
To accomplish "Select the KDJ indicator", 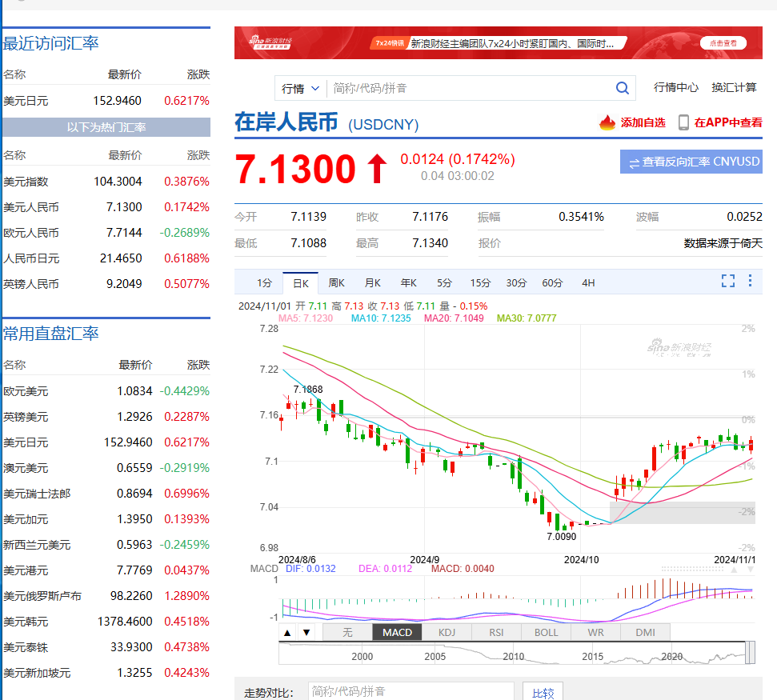I will point(447,633).
